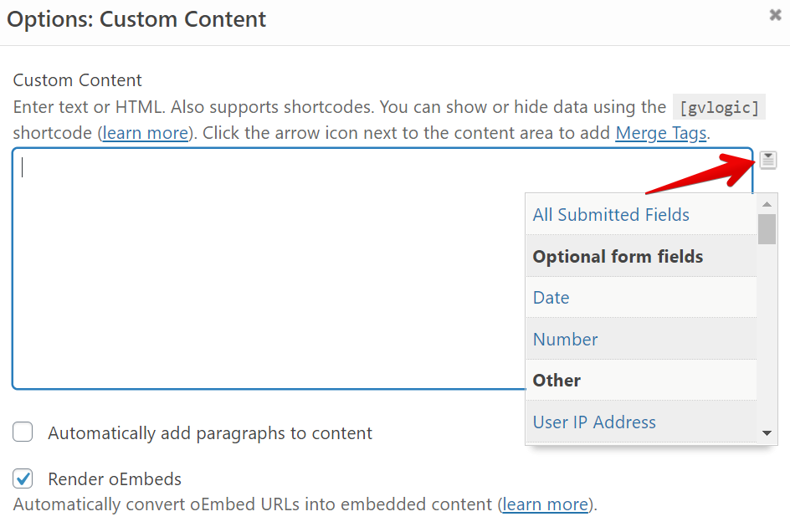790x532 pixels.
Task: Click the Optional form fields heading
Action: point(618,257)
